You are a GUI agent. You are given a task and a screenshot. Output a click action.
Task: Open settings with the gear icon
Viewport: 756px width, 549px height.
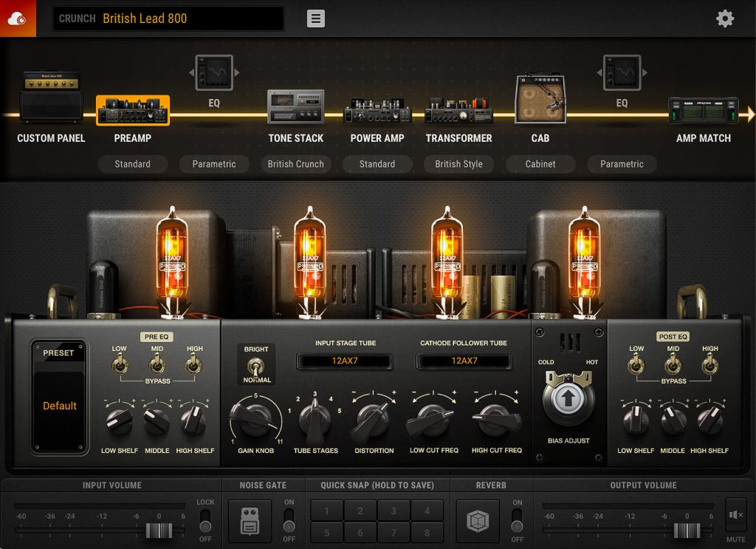(725, 18)
